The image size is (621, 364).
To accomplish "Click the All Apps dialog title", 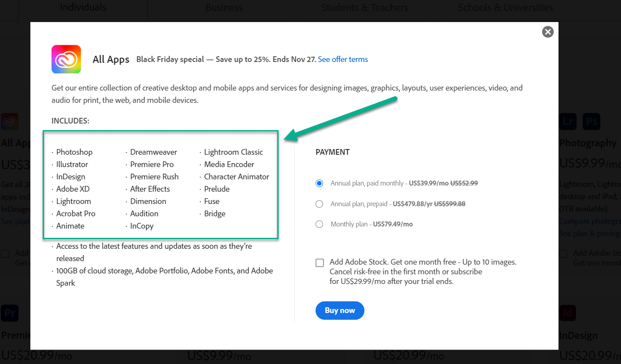I will [111, 60].
